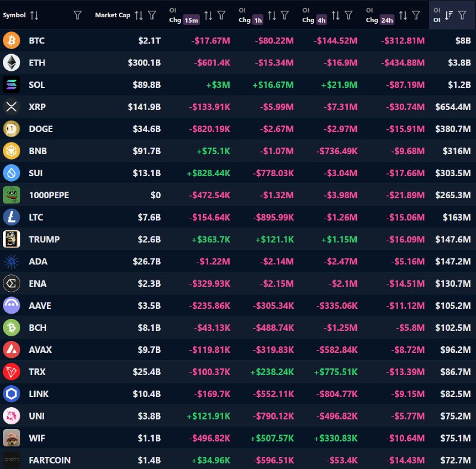Click the ETH coin icon

(11, 62)
